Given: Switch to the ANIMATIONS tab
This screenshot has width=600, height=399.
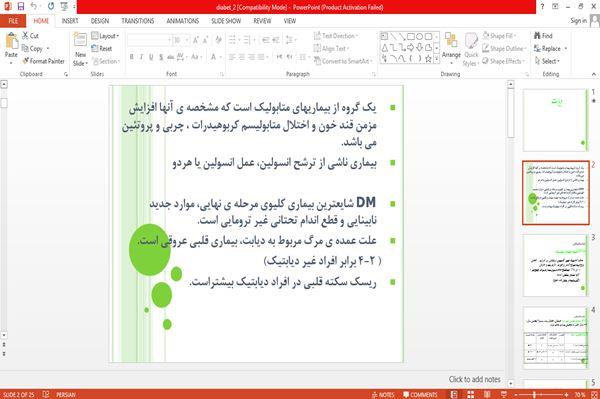Looking at the screenshot, I should tap(183, 21).
